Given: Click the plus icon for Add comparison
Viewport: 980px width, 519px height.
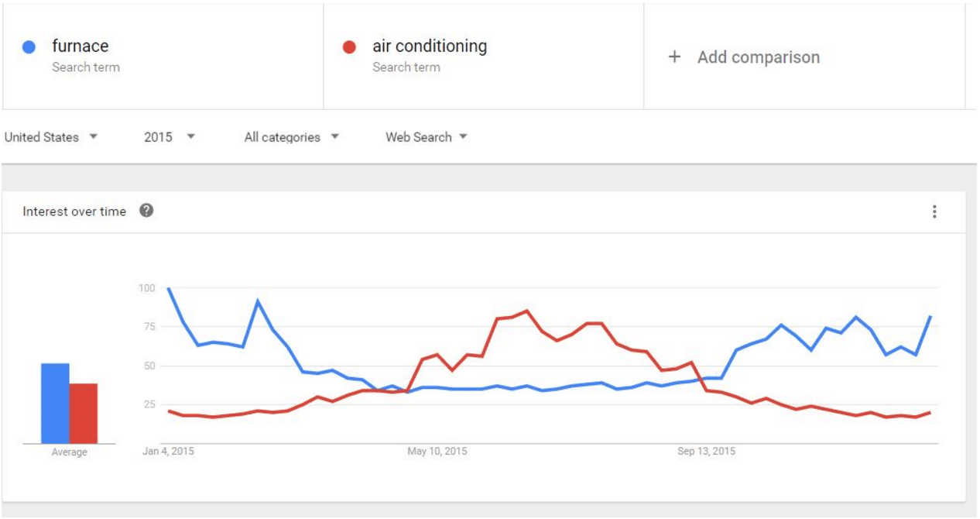Looking at the screenshot, I should [x=674, y=57].
